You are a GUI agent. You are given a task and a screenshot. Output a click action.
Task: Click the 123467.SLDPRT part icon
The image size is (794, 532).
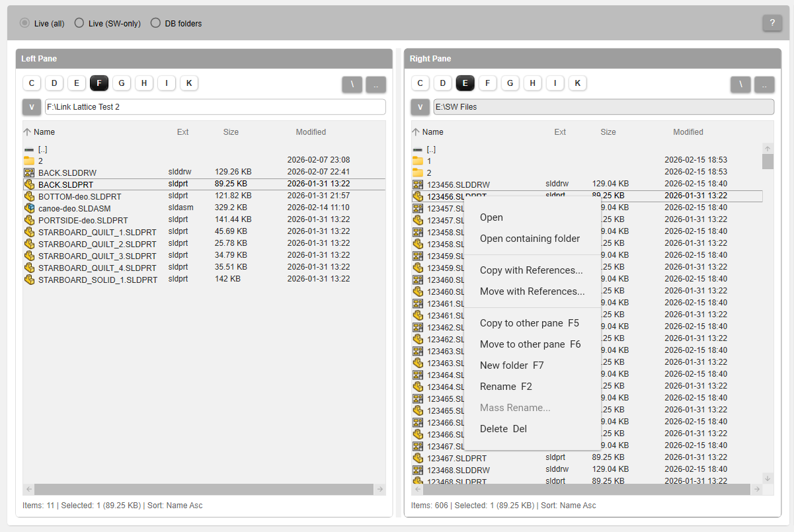click(418, 458)
